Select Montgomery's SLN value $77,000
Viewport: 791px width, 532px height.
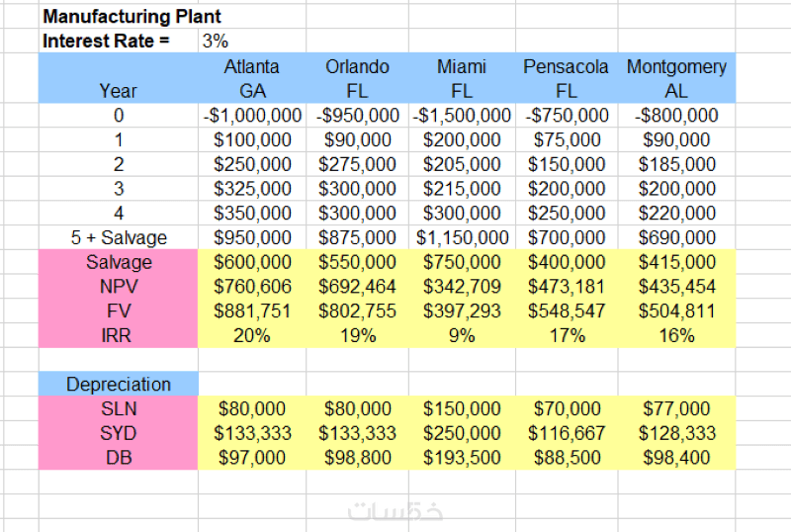pyautogui.click(x=676, y=408)
